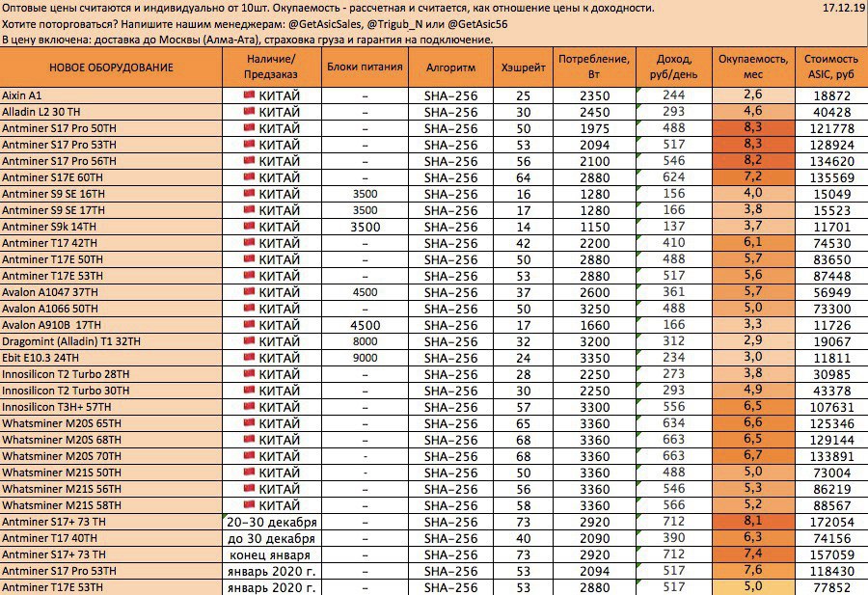Click the China flag in Whatsminer M20S 70TH row
Viewport: 868px width, 595px height.
tap(249, 455)
